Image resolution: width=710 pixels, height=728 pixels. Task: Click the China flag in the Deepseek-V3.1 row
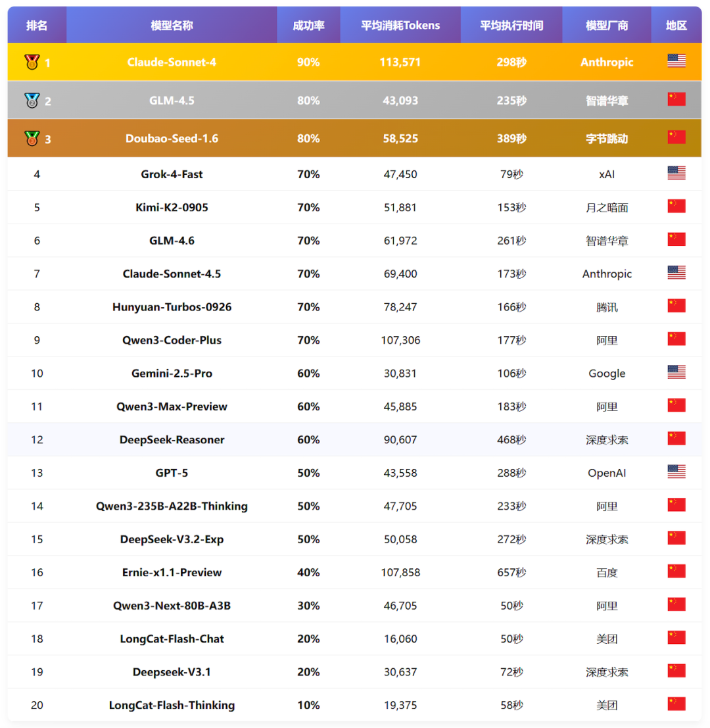pyautogui.click(x=676, y=670)
